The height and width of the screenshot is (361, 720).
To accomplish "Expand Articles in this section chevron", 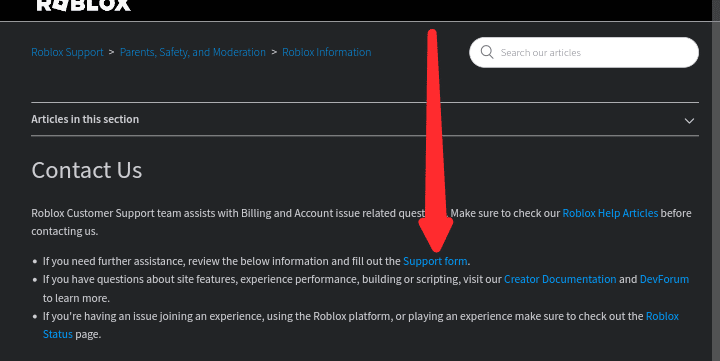I will [689, 121].
